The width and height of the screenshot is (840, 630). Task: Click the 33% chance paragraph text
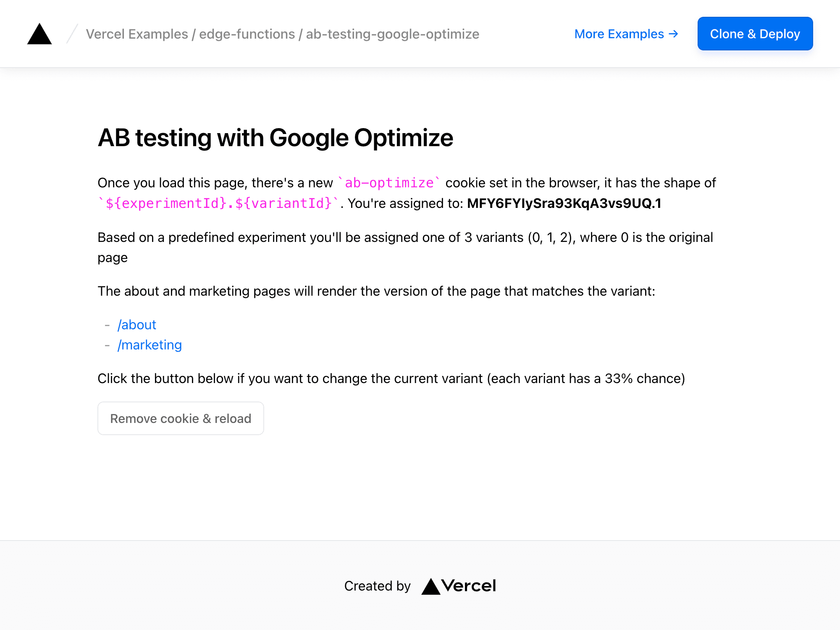coord(391,378)
